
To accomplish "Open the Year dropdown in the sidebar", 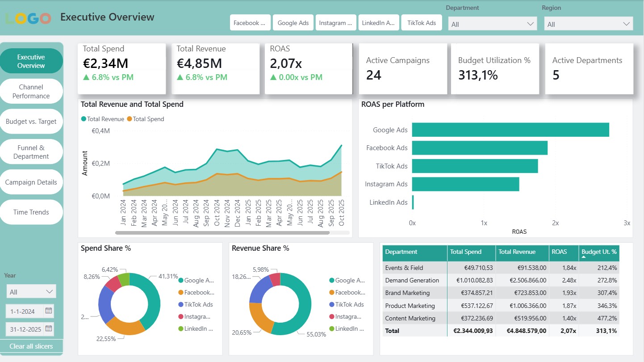I will coord(31,290).
